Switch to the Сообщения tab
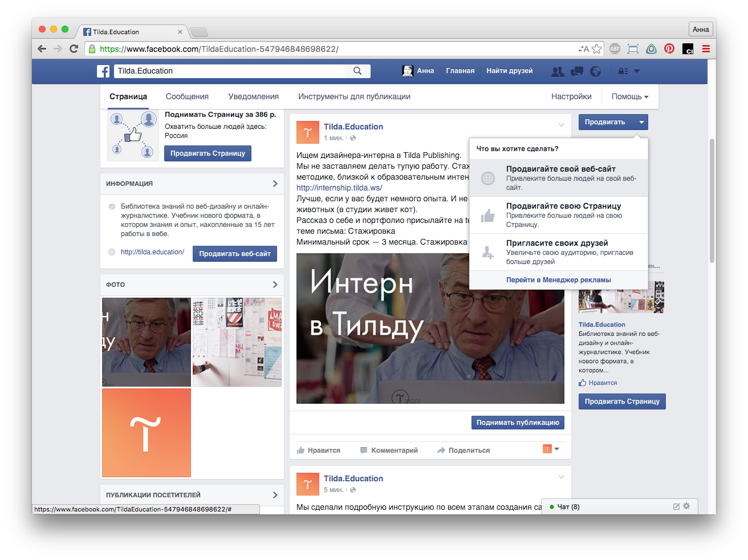This screenshot has width=748, height=560. [x=187, y=97]
